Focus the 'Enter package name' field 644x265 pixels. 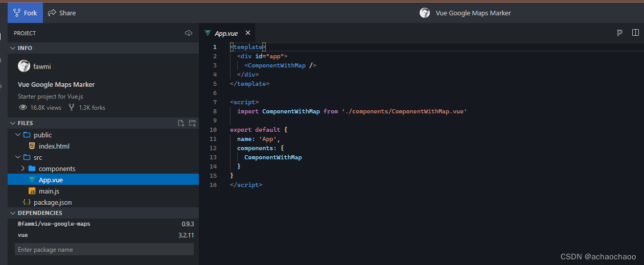tap(104, 249)
